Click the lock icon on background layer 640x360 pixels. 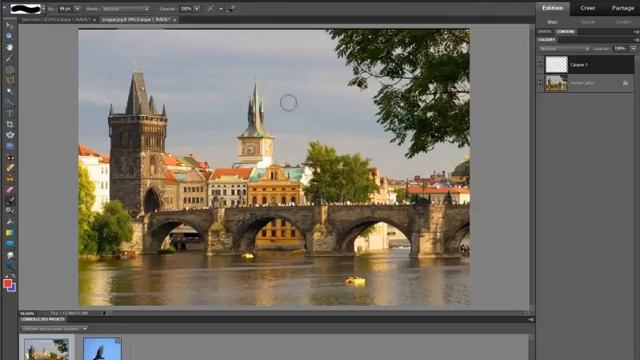click(625, 83)
